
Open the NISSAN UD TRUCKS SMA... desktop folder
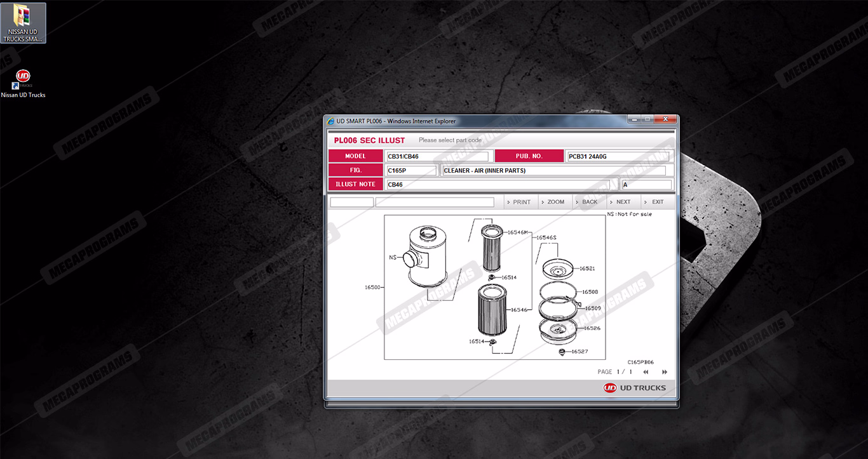[24, 23]
